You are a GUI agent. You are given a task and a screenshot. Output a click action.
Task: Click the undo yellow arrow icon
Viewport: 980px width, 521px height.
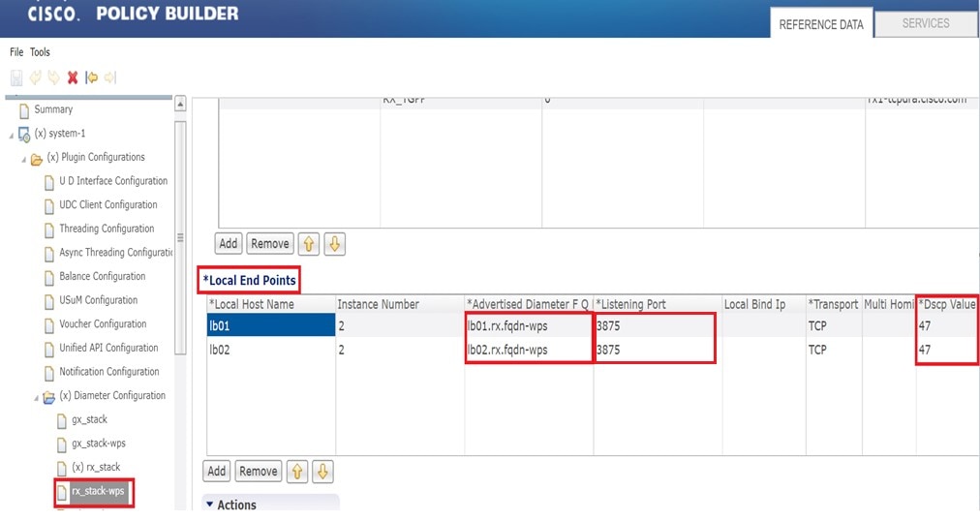[36, 77]
